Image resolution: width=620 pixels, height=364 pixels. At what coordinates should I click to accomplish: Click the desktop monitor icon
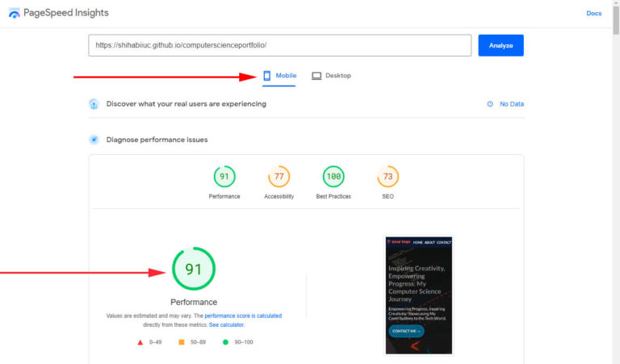click(x=316, y=76)
